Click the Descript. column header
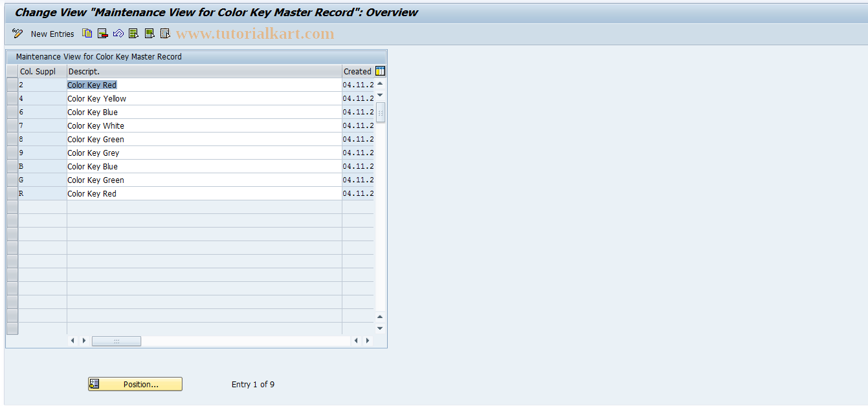 pyautogui.click(x=205, y=71)
